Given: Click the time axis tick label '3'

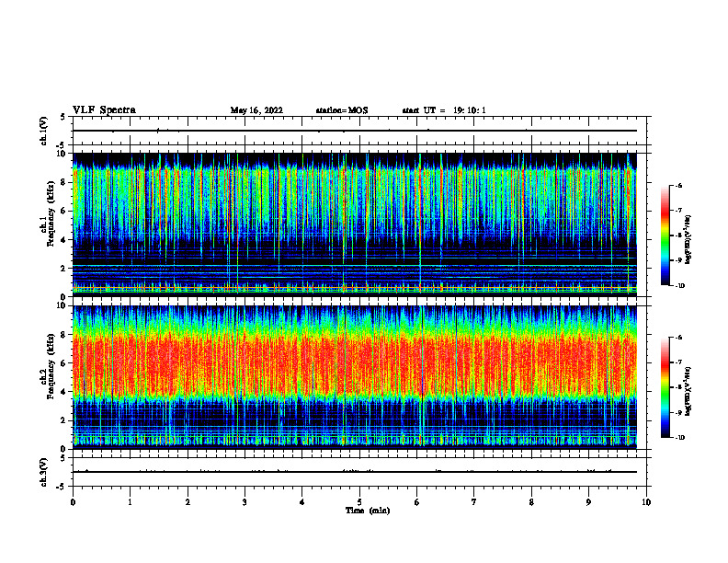Looking at the screenshot, I should click(245, 502).
